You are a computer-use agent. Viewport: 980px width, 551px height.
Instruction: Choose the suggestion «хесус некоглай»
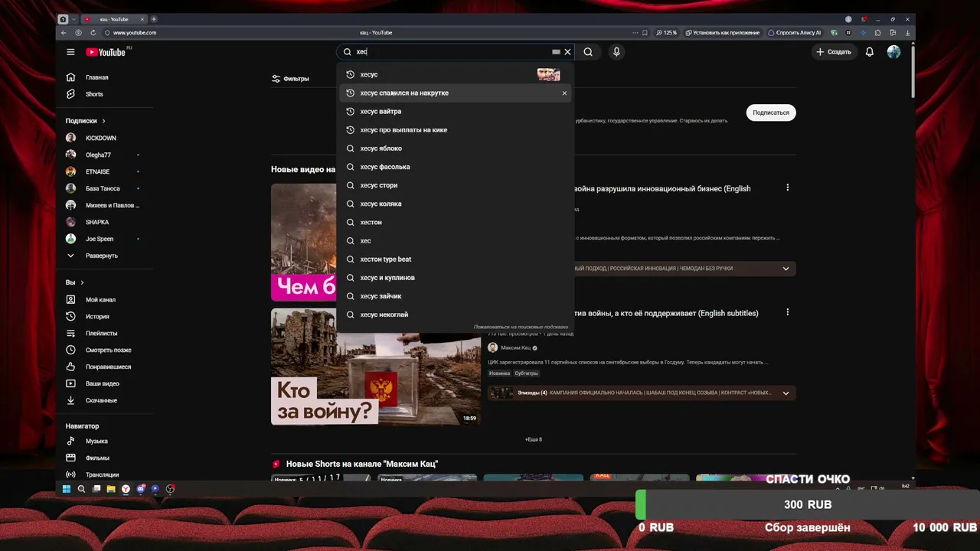[x=455, y=315]
